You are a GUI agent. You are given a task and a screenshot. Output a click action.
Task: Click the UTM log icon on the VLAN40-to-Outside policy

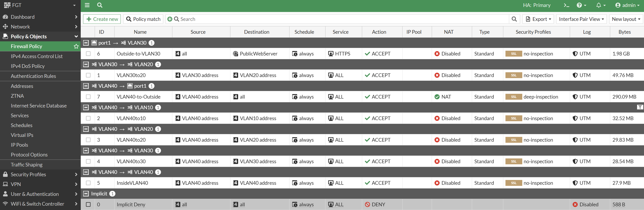pos(575,97)
